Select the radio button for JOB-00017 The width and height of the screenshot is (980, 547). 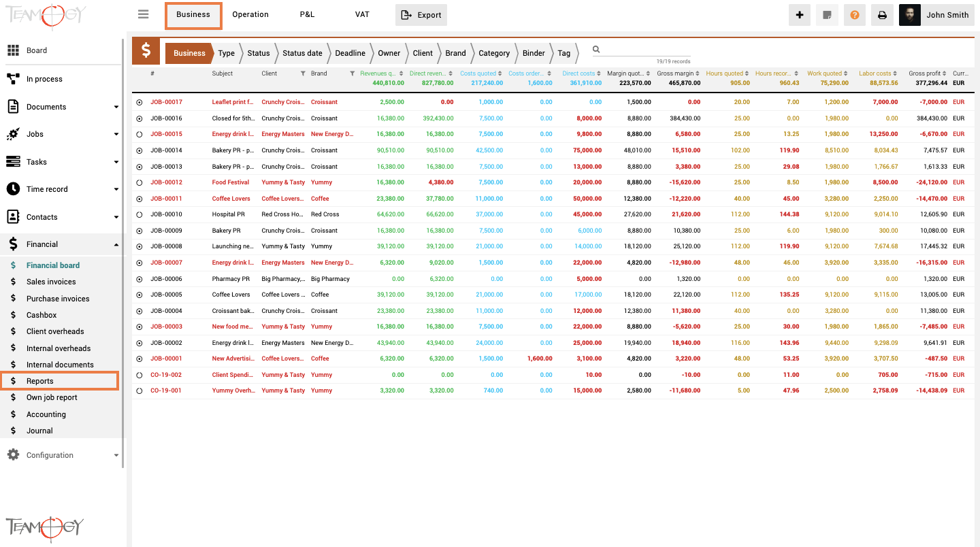tap(140, 102)
